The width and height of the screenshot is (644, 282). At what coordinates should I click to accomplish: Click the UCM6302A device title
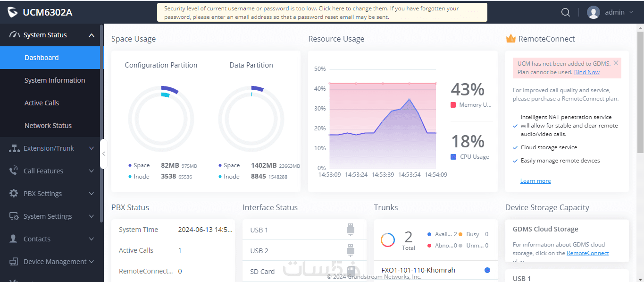tap(48, 13)
